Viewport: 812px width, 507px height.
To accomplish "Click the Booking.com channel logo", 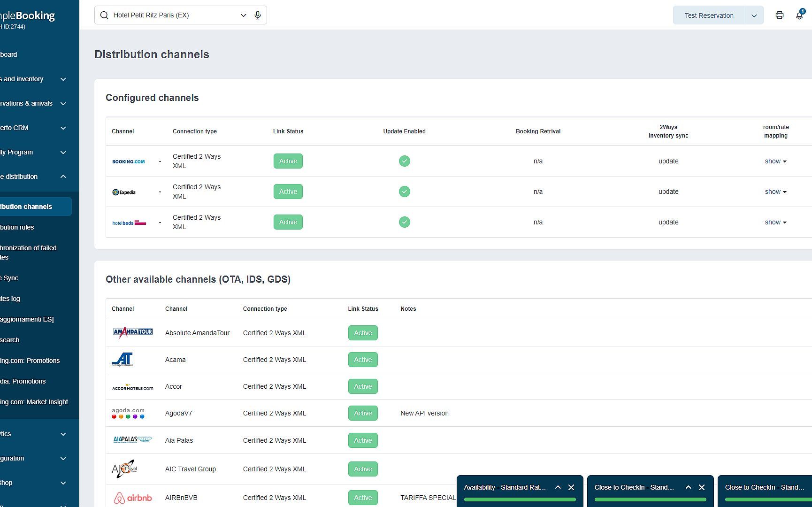I will (x=129, y=161).
